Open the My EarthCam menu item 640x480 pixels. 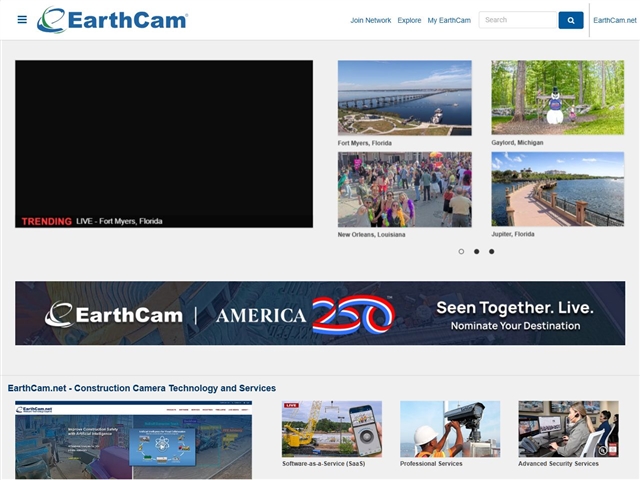[x=449, y=20]
